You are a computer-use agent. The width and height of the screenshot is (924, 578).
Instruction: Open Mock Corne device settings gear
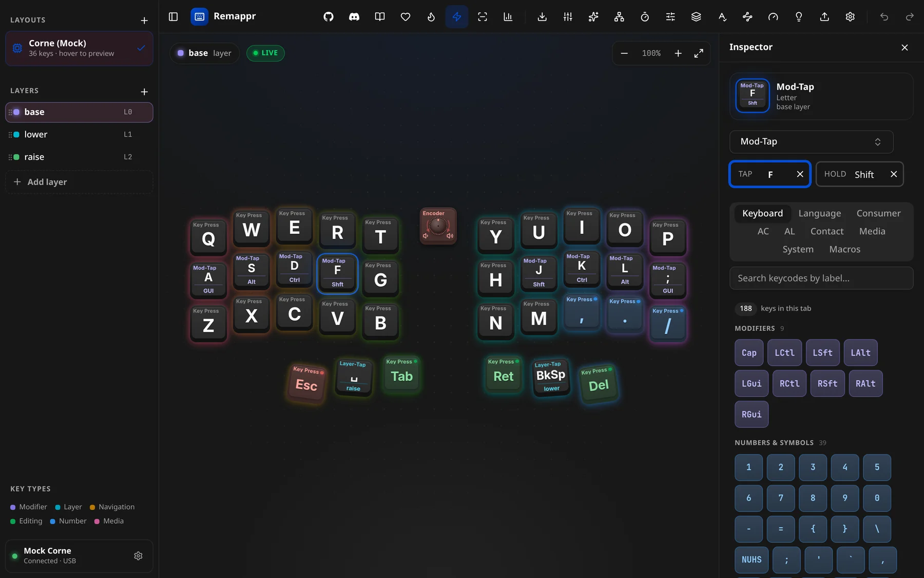click(138, 556)
